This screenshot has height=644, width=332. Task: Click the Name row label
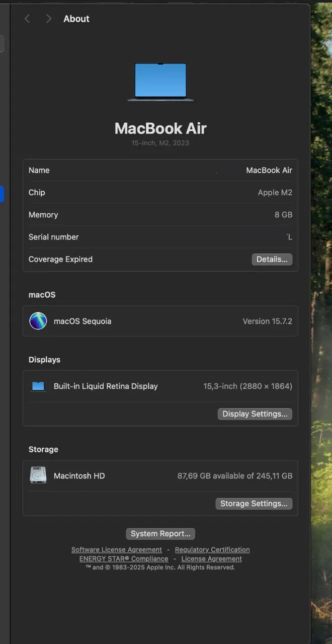click(39, 170)
